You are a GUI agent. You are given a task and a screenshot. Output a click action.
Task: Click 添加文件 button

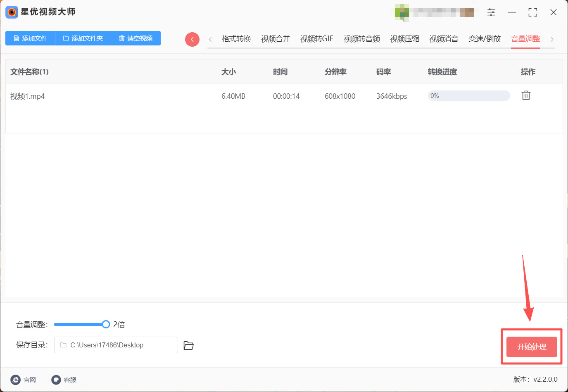click(x=30, y=38)
